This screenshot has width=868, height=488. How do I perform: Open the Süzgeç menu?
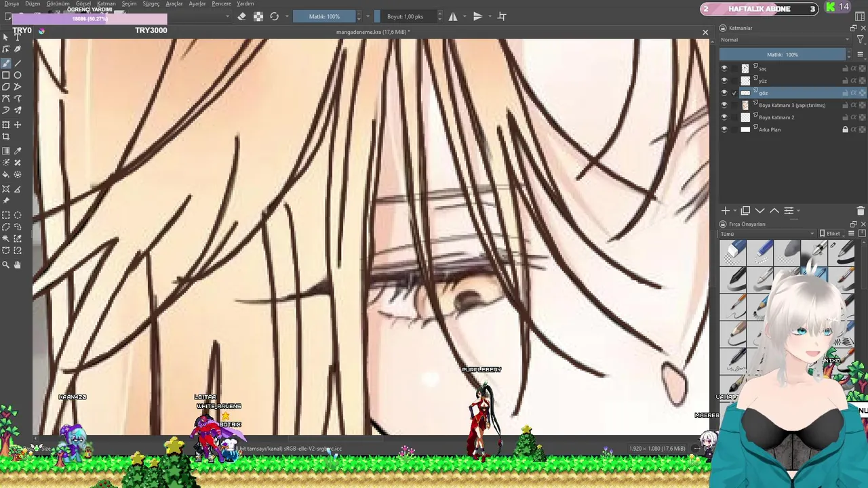151,3
